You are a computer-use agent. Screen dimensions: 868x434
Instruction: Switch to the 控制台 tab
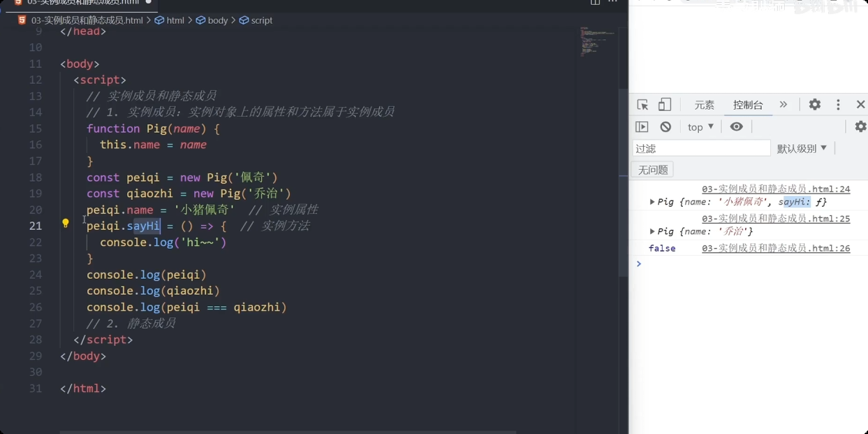(x=748, y=105)
